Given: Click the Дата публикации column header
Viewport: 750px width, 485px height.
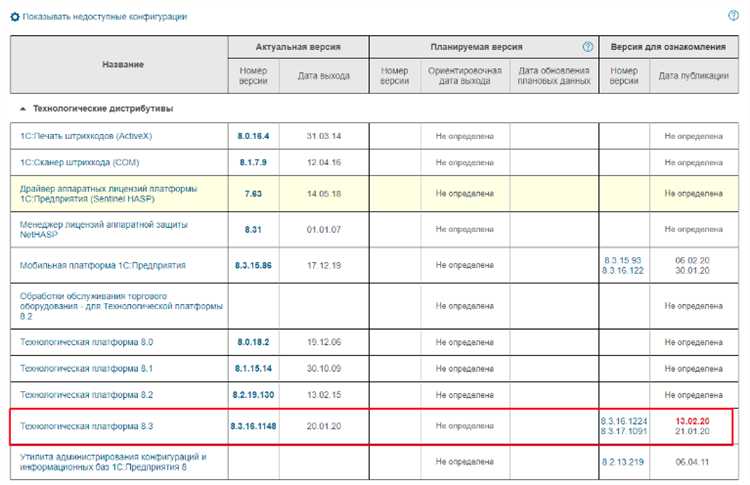Looking at the screenshot, I should (x=694, y=76).
